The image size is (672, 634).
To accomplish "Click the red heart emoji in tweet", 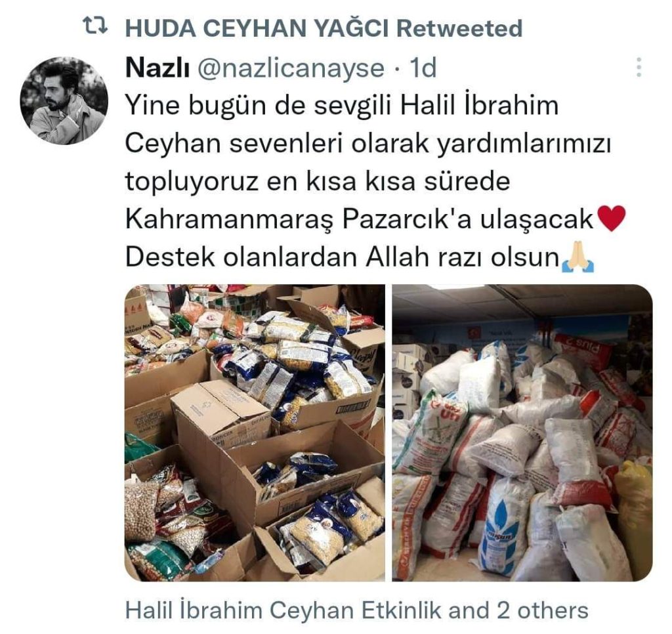I will tap(611, 218).
